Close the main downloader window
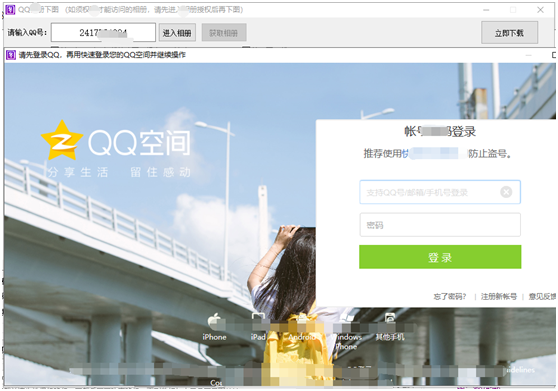The width and height of the screenshot is (558, 391). pos(540,10)
